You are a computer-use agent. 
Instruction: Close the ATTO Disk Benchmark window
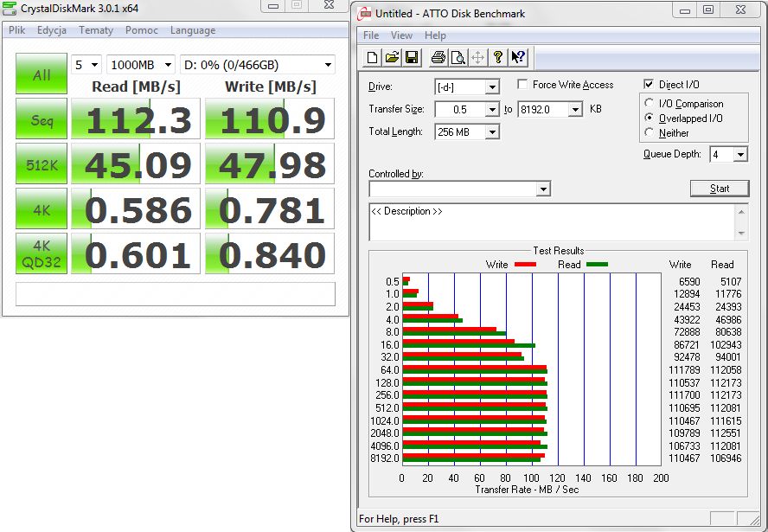pyautogui.click(x=740, y=10)
